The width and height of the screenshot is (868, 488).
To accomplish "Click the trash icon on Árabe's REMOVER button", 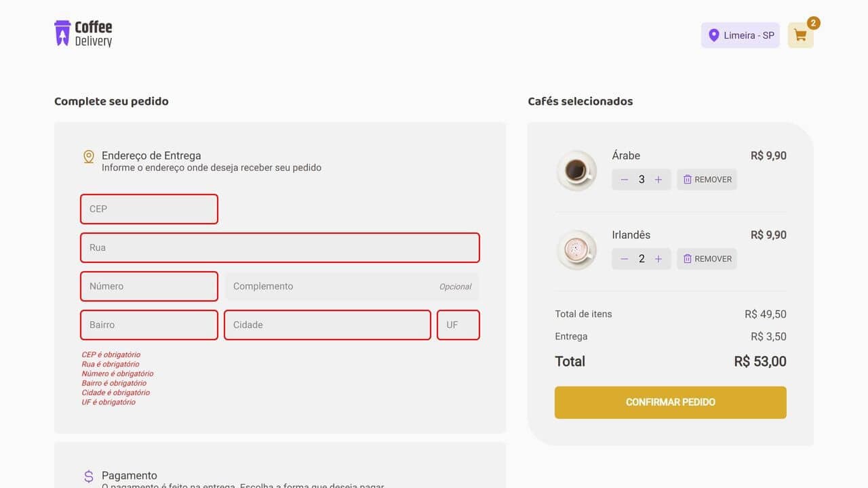I will [x=686, y=179].
